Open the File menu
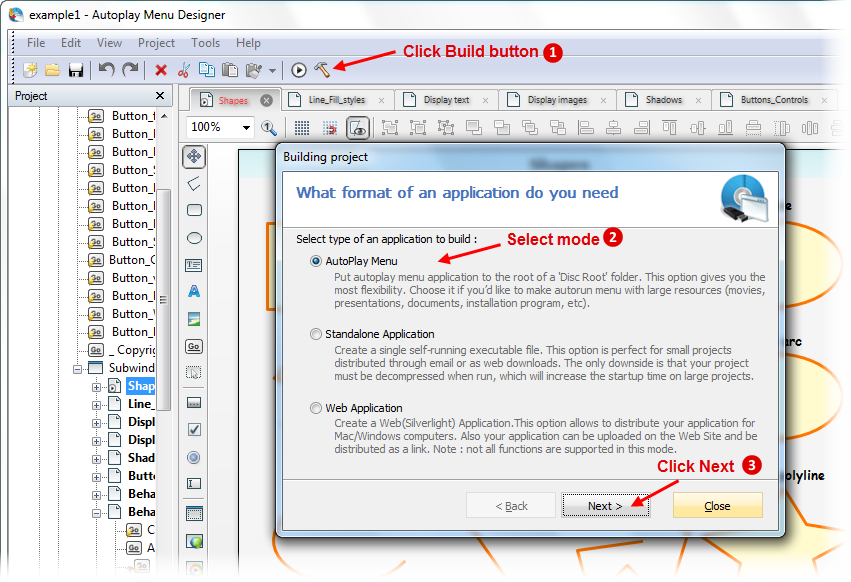Screen dimensions: 851x582 point(36,43)
